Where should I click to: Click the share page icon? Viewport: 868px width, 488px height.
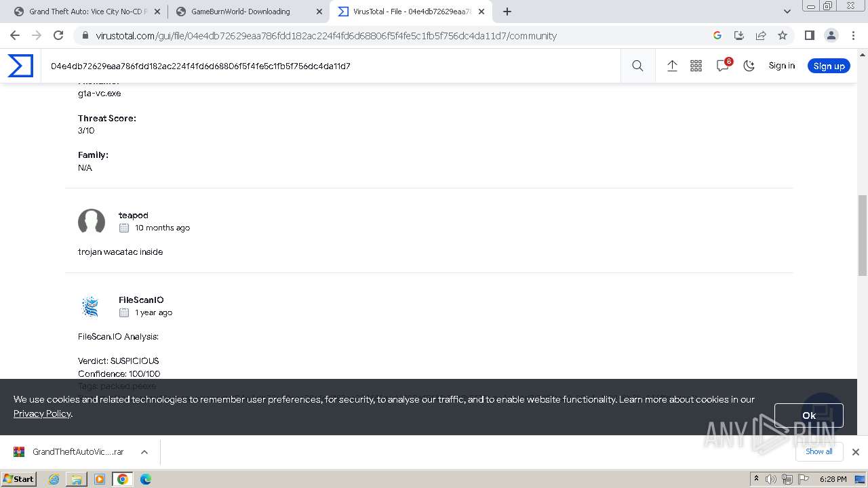pos(761,35)
